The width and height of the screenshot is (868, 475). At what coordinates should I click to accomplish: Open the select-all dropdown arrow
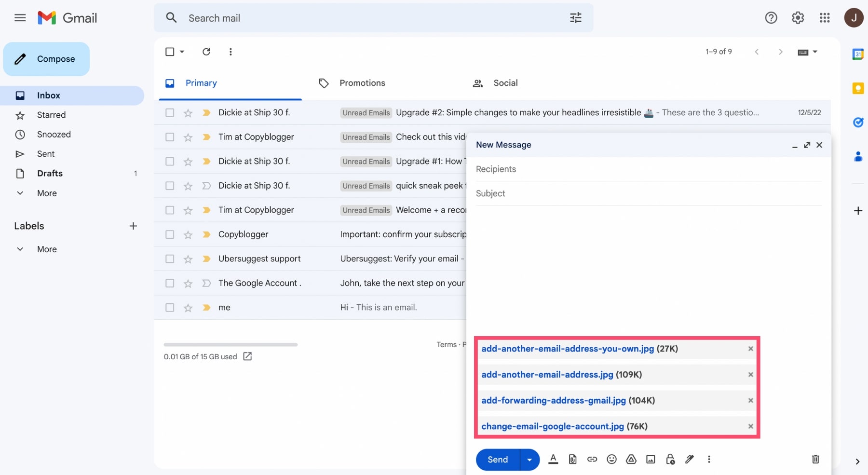(182, 52)
